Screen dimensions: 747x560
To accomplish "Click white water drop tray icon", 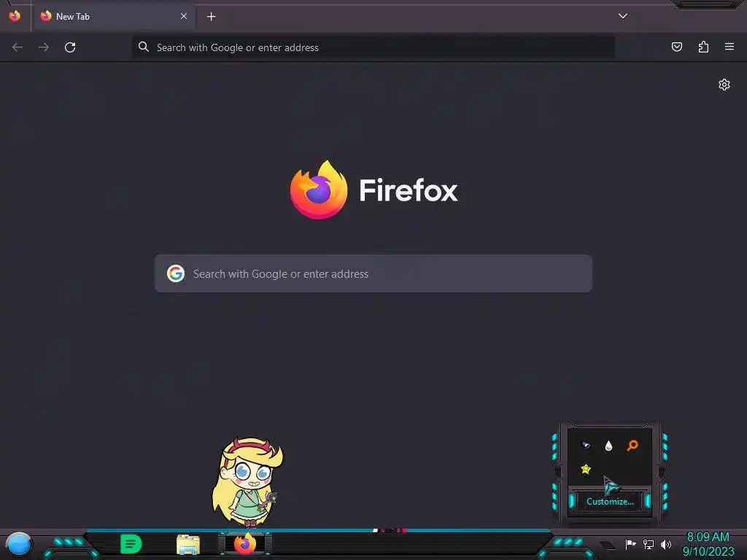I will pos(608,446).
